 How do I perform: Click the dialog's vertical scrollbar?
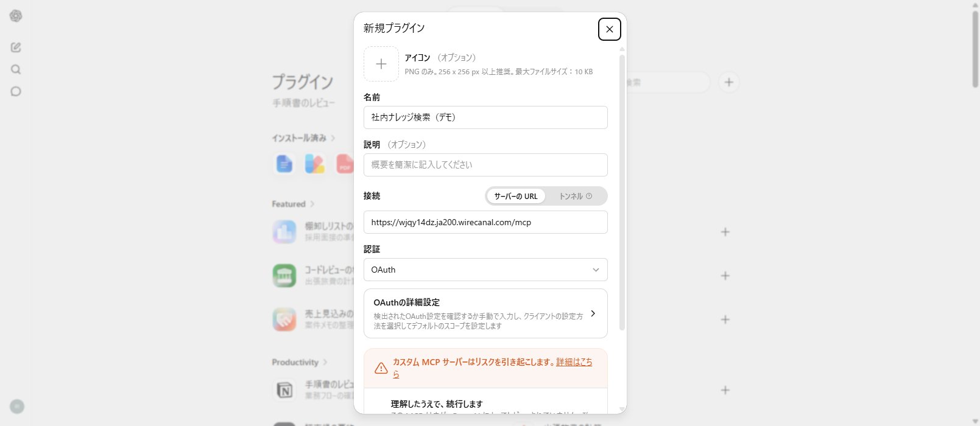point(622,192)
